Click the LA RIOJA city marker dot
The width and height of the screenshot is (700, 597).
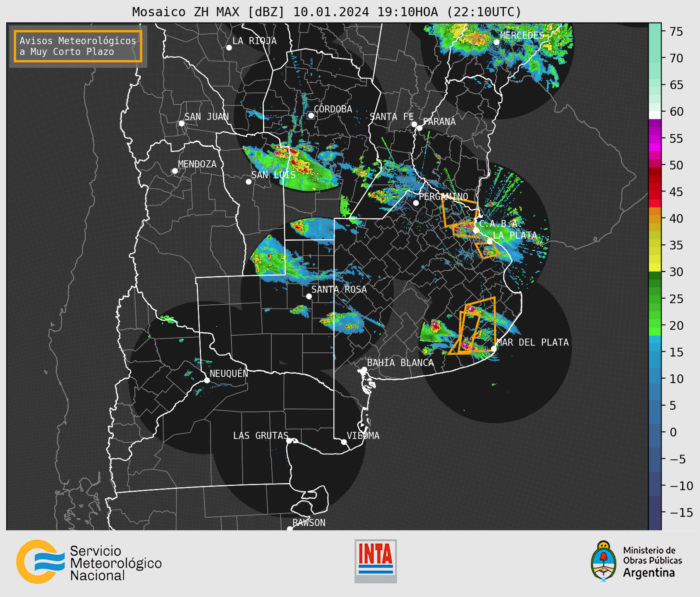coord(229,48)
